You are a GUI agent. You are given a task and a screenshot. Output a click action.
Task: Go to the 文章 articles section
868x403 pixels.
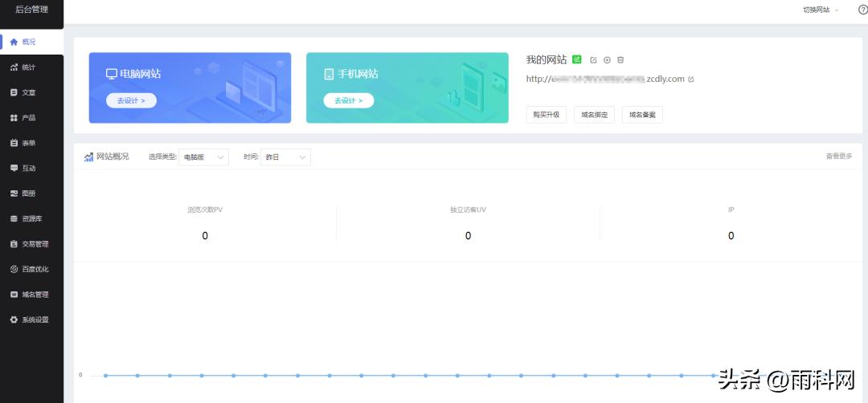pyautogui.click(x=31, y=92)
